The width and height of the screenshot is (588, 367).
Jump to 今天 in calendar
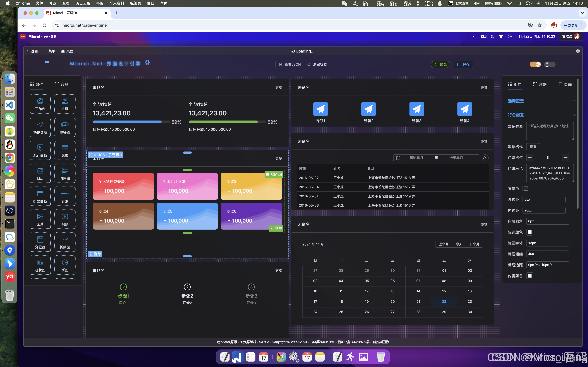click(x=459, y=244)
